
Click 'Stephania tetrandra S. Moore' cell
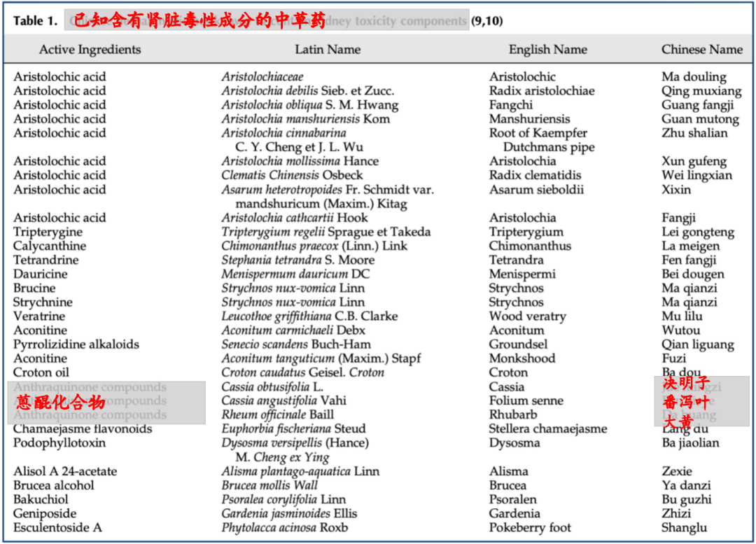click(x=298, y=260)
